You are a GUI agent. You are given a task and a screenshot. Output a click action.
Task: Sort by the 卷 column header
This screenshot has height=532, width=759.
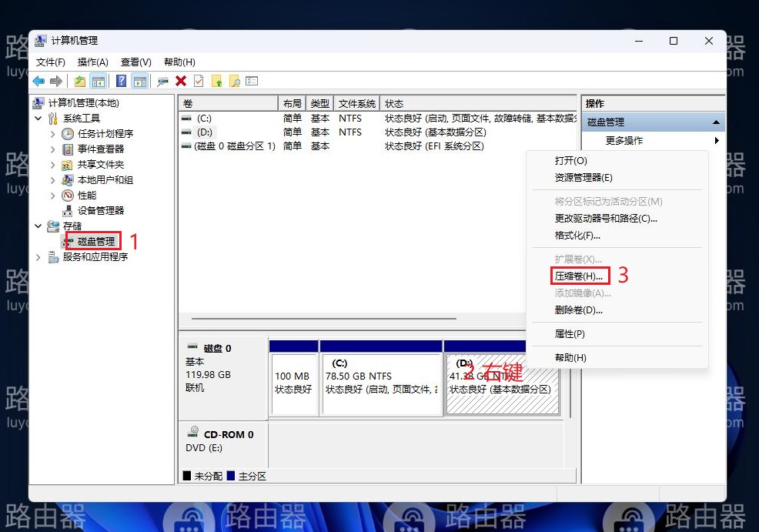click(x=228, y=104)
